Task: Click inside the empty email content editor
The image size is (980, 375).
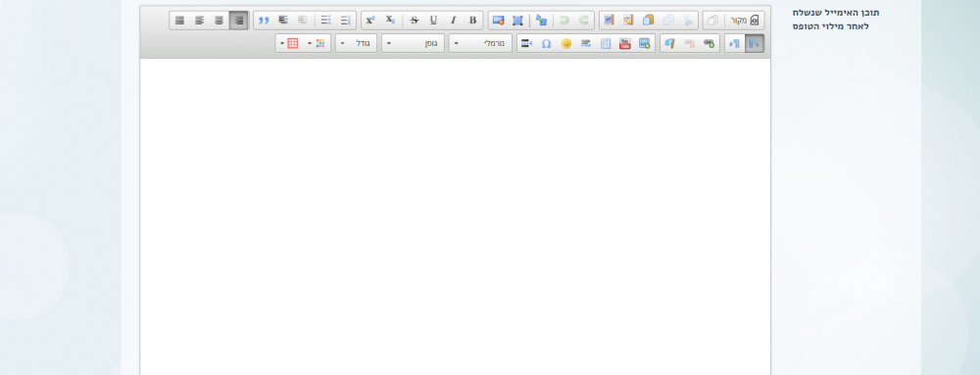Action: pyautogui.click(x=455, y=216)
